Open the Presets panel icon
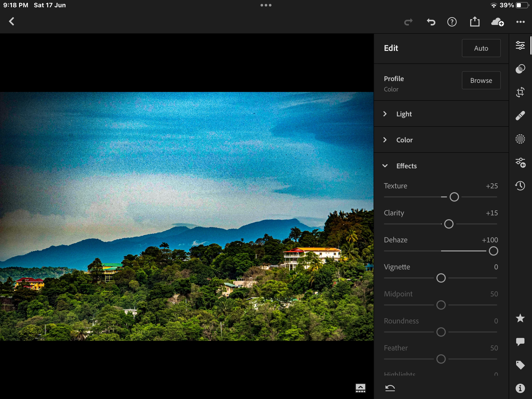The height and width of the screenshot is (399, 532). 520,69
